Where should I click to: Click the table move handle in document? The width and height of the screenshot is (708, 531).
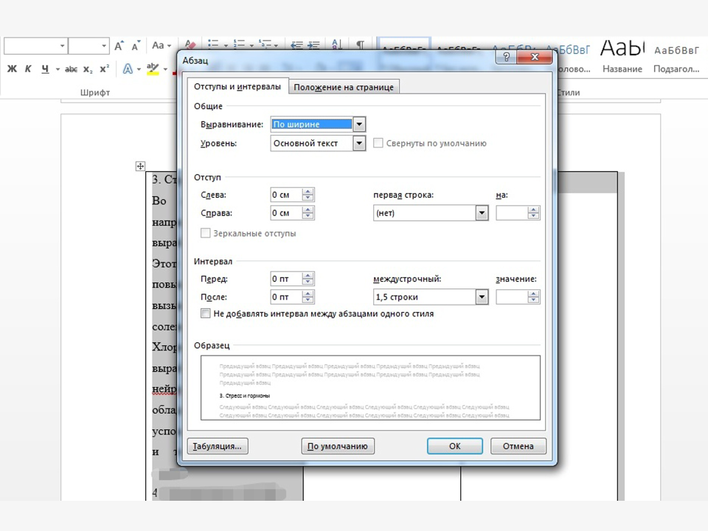140,166
